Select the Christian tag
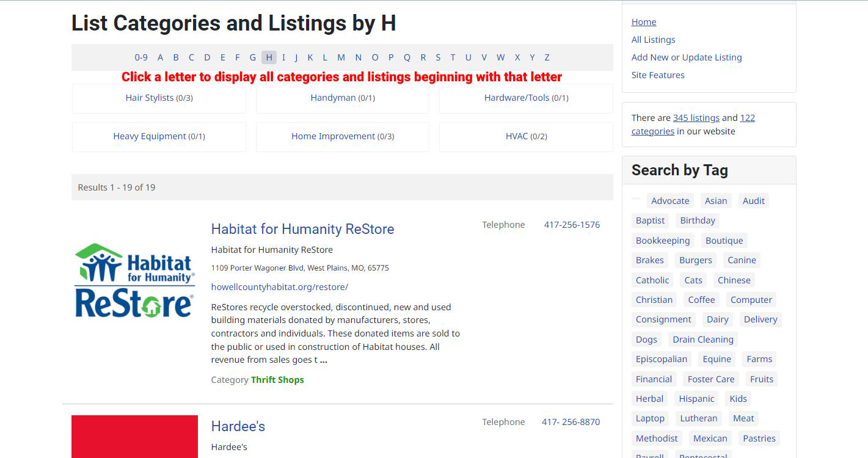The image size is (868, 458). coord(654,300)
